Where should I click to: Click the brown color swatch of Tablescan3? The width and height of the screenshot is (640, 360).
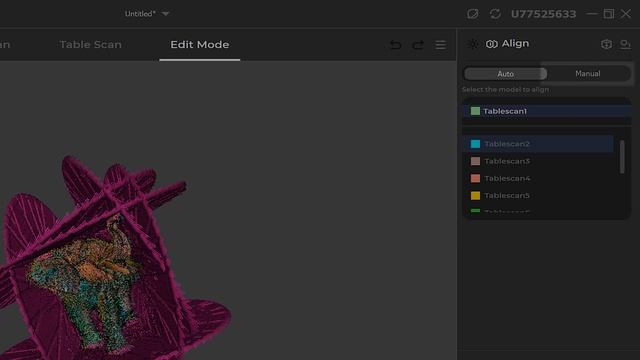pyautogui.click(x=475, y=161)
